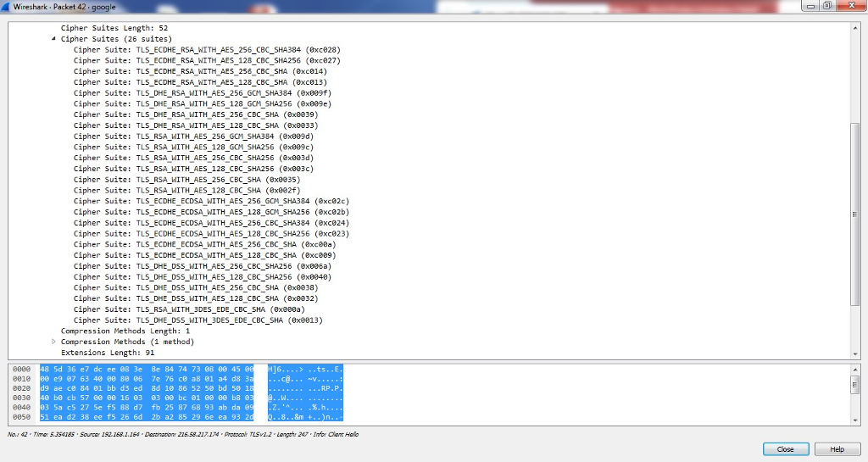This screenshot has height=462, width=868.
Task: Select TLS_DHE_DSS_WITH_AES_128_CBC_SHA (0x0032) row
Action: click(196, 298)
